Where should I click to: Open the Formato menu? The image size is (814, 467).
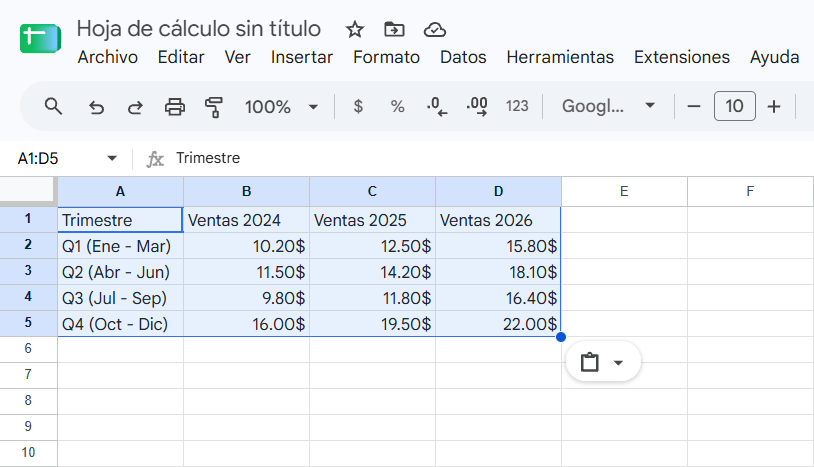click(386, 57)
